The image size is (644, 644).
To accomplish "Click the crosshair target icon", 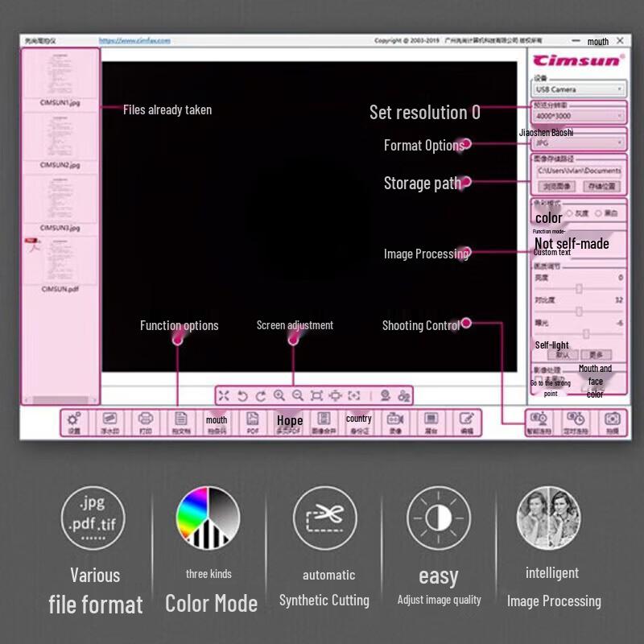I will (335, 395).
